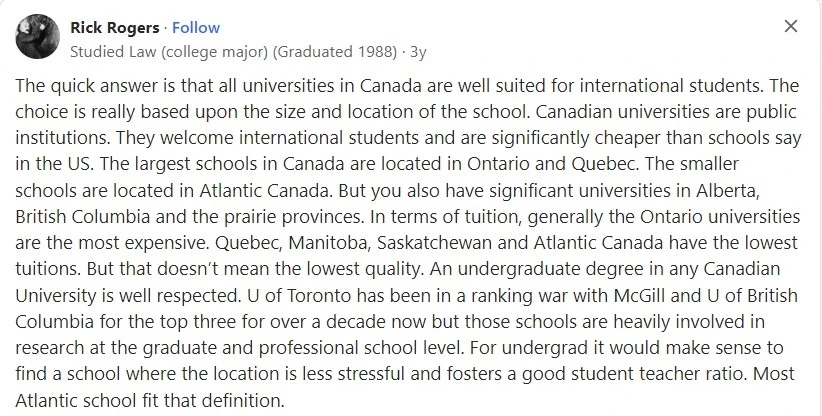This screenshot has width=822, height=416.
Task: Click the phrase "student teacher ratio"
Action: (659, 374)
